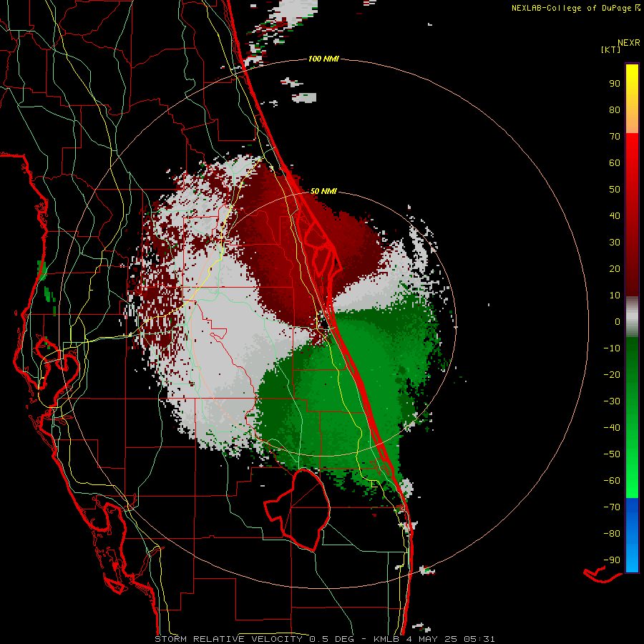Viewport: 644px width, 644px height.
Task: Click the -10 value on the velocity scale
Action: (x=612, y=348)
